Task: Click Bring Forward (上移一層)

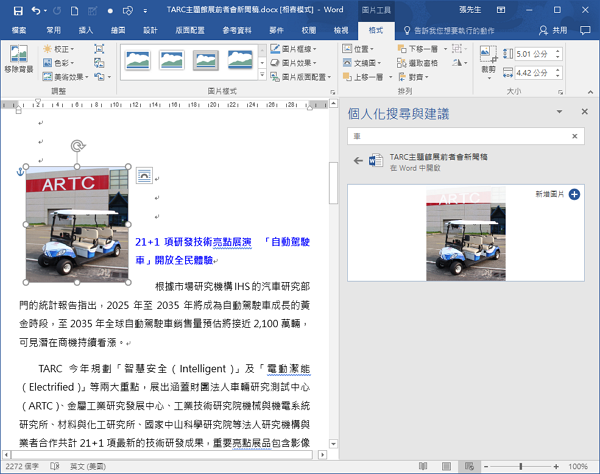Action: [364, 77]
